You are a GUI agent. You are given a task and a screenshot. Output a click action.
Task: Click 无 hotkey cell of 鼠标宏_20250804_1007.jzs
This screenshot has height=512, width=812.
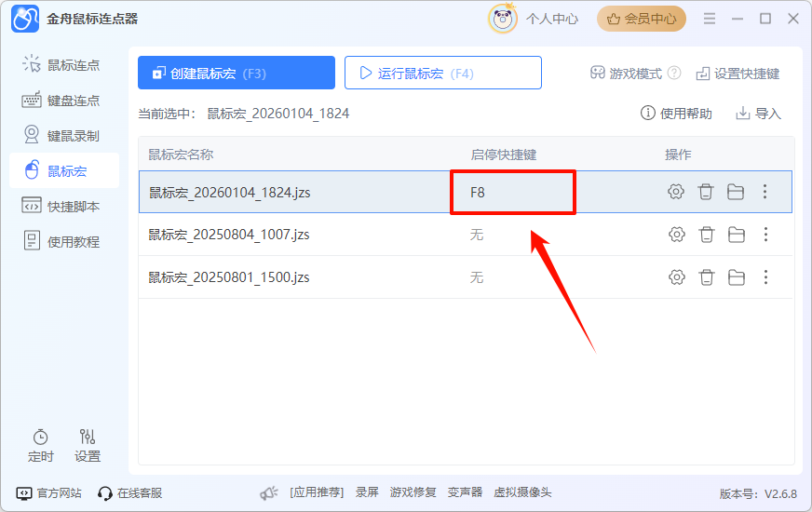coord(477,235)
